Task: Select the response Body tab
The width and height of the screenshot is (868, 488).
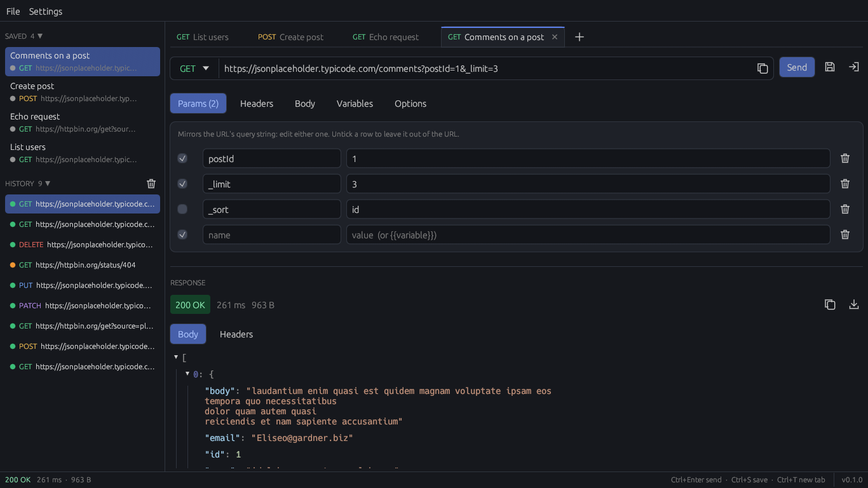Action: 188,334
